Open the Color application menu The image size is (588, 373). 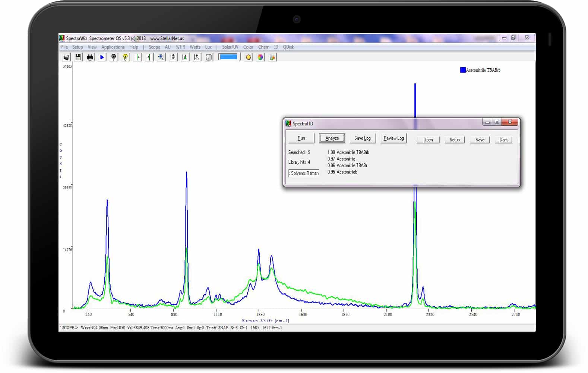pos(248,47)
